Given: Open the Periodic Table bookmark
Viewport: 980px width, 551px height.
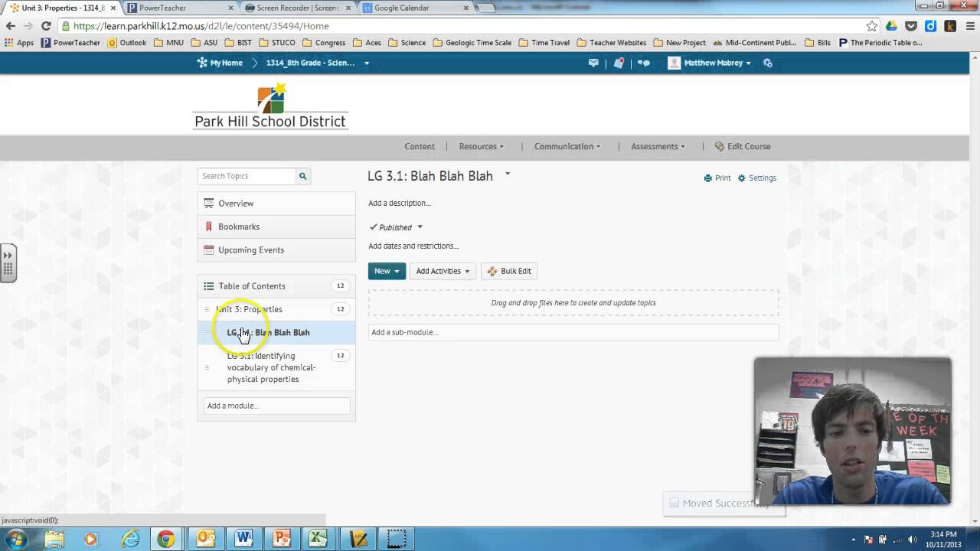Looking at the screenshot, I should [x=880, y=43].
